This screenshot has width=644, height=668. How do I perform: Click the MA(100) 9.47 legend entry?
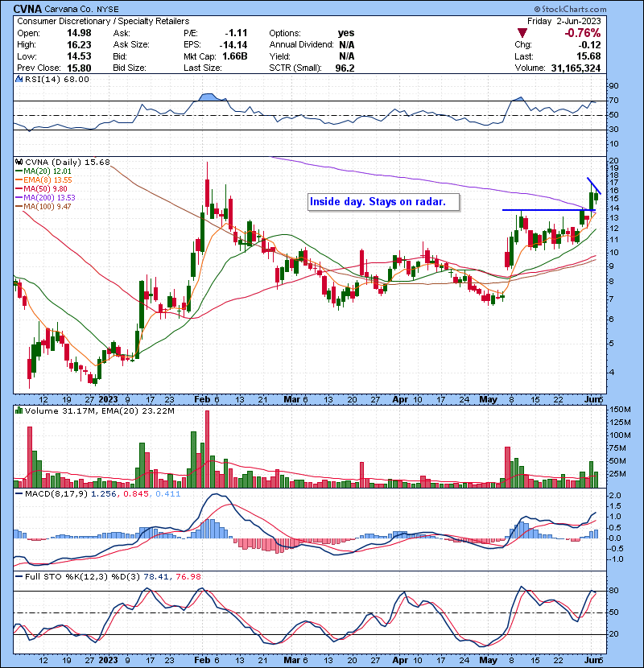[43, 207]
